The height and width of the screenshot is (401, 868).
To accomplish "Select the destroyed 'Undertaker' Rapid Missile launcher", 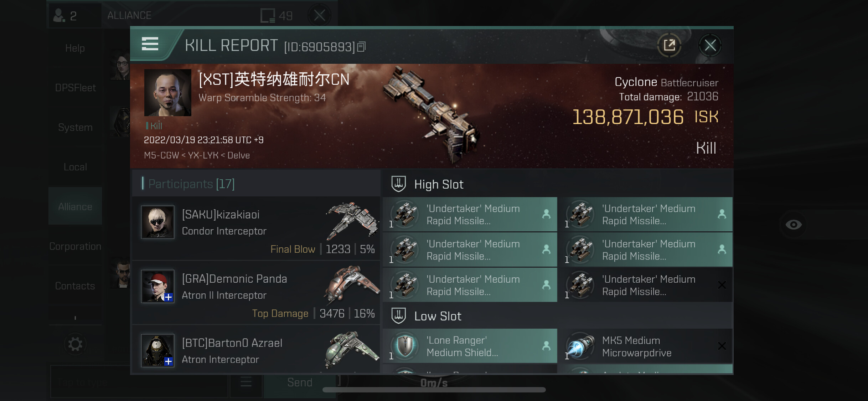I will [646, 285].
